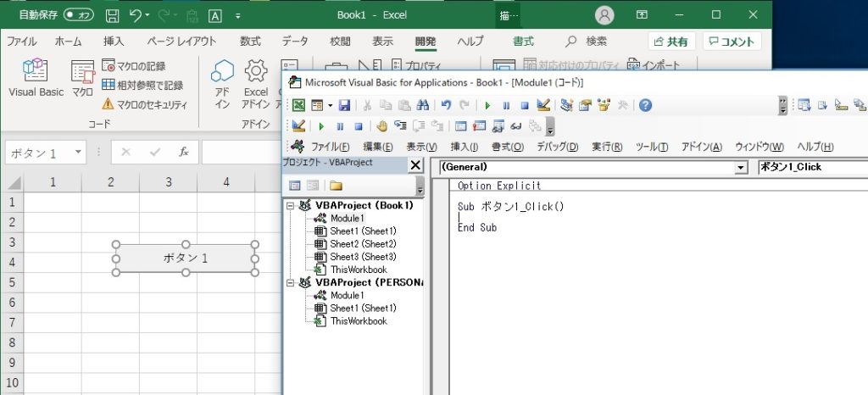The height and width of the screenshot is (395, 868).
Task: Open the Excel undo history dropdown arrow
Action: (x=147, y=15)
